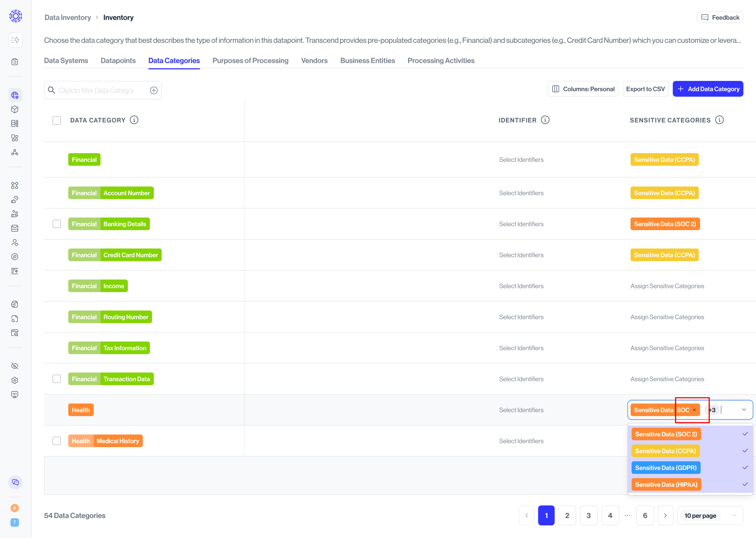Click the Transcend logo icon

click(15, 16)
